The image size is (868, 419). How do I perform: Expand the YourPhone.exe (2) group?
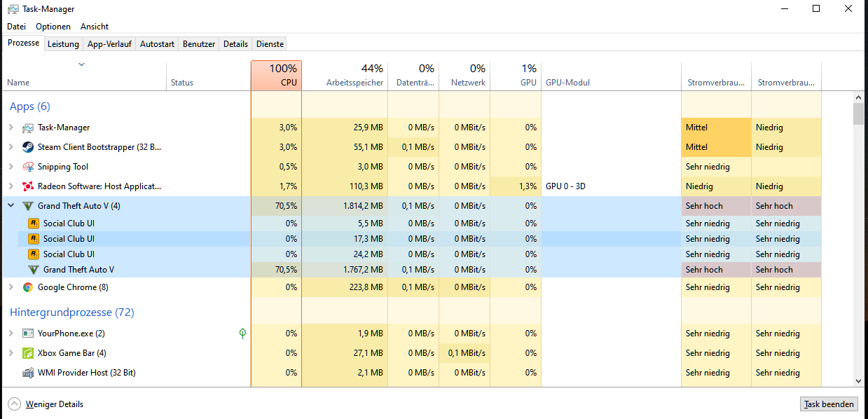click(11, 334)
